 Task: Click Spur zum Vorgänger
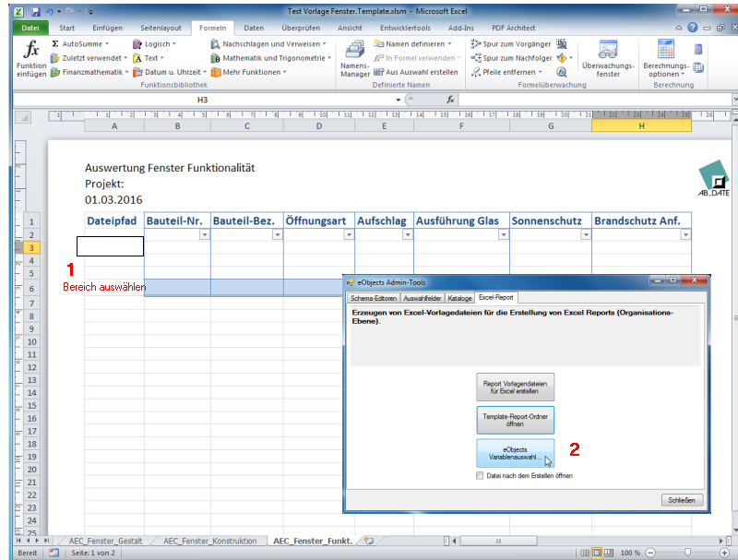pos(511,43)
